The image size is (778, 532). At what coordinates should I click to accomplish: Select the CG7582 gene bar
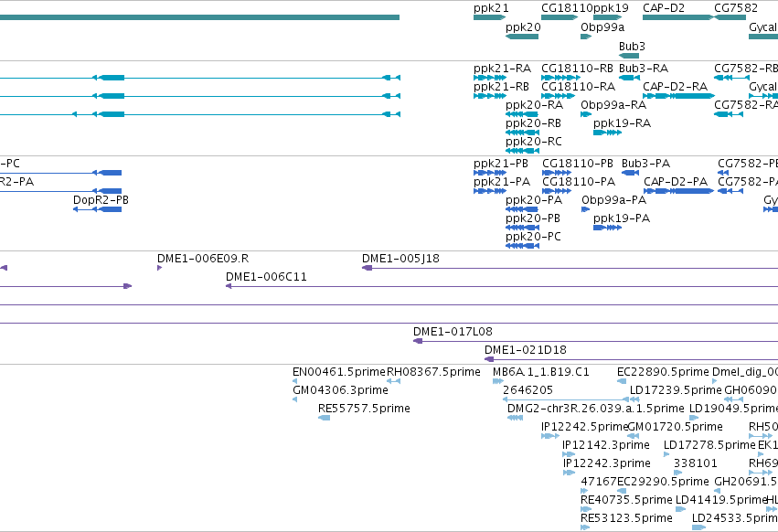pyautogui.click(x=730, y=17)
